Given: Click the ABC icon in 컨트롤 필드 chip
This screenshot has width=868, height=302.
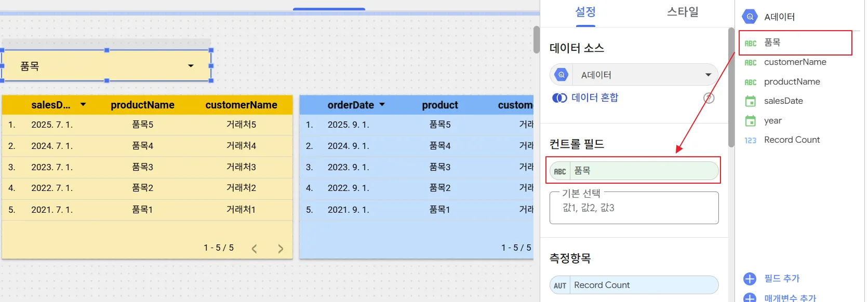Looking at the screenshot, I should 560,171.
